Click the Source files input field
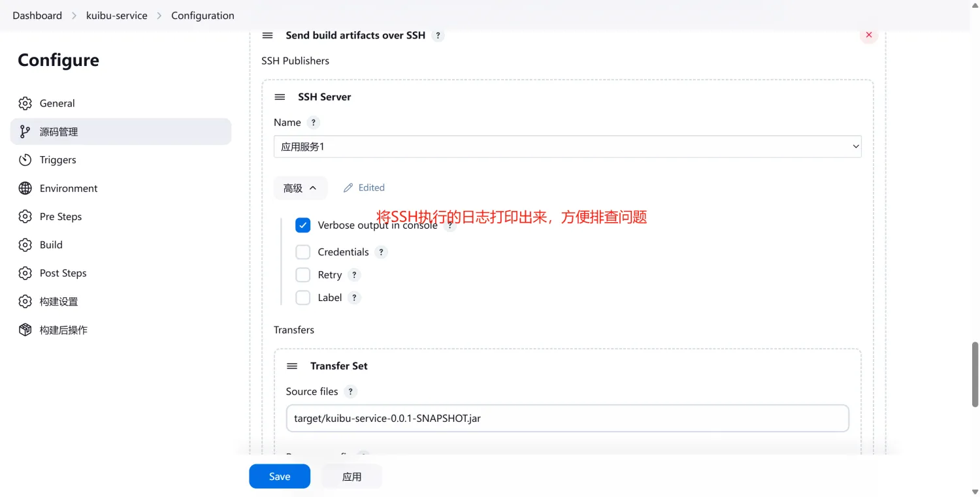The width and height of the screenshot is (980, 497). coord(567,418)
